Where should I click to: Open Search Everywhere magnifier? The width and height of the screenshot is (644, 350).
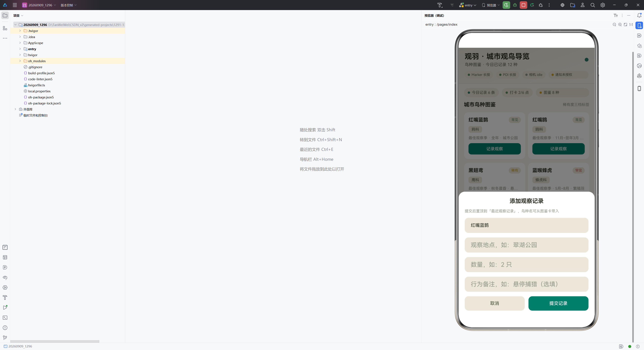(x=593, y=5)
